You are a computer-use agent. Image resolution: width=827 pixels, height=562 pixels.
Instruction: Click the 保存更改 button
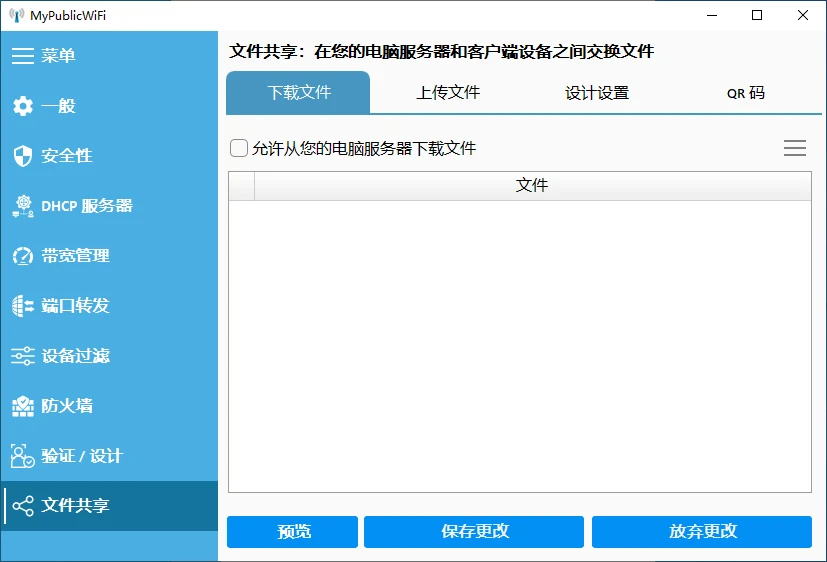pyautogui.click(x=474, y=532)
